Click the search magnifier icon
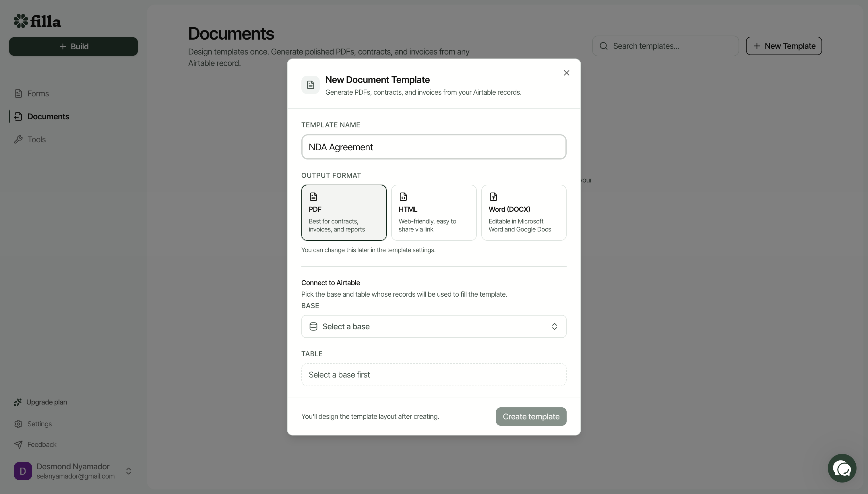The image size is (868, 494). coord(603,46)
